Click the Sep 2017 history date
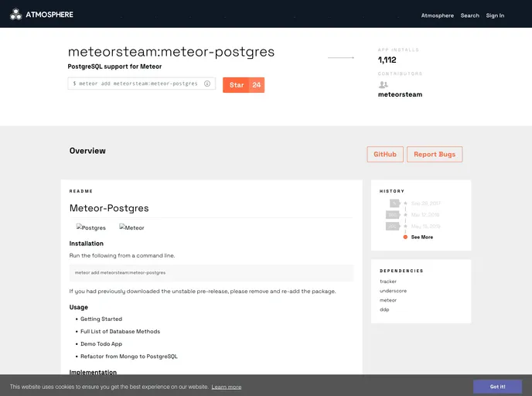This screenshot has height=396, width=532. [425, 203]
